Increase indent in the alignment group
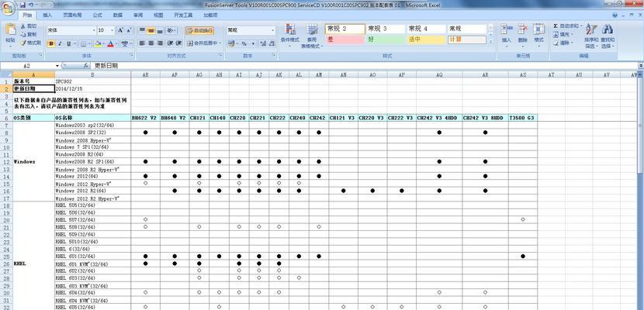The image size is (644, 310). (x=179, y=43)
